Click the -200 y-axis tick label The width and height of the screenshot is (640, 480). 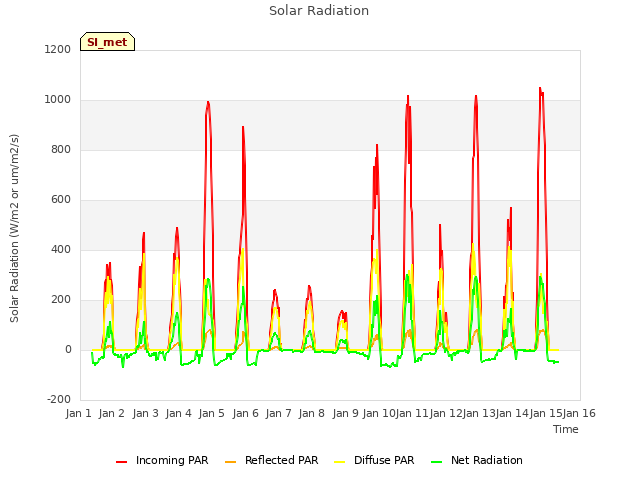59,399
